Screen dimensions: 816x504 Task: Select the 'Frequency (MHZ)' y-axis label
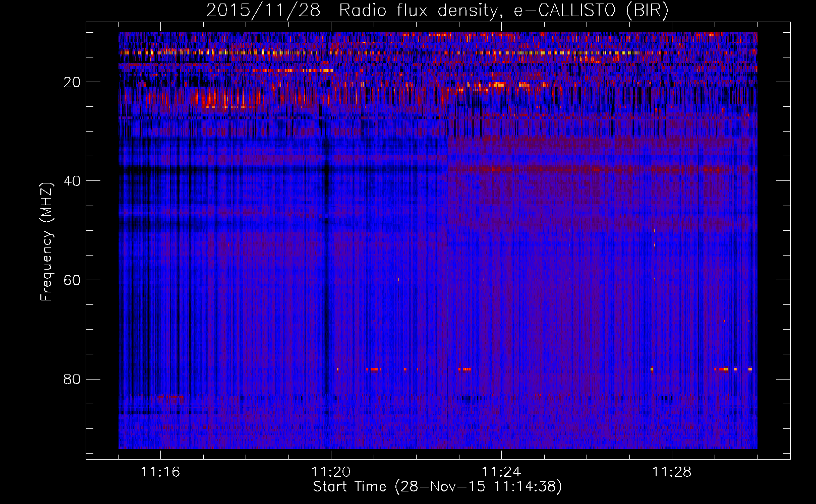point(46,242)
